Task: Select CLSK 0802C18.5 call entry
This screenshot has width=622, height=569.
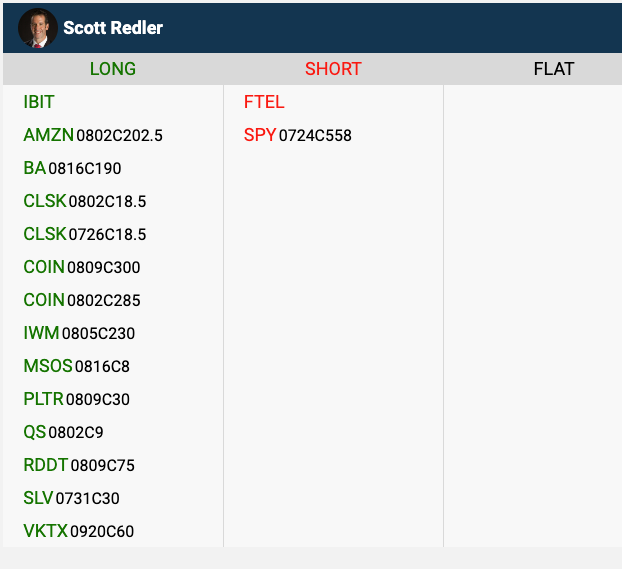Action: 84,201
